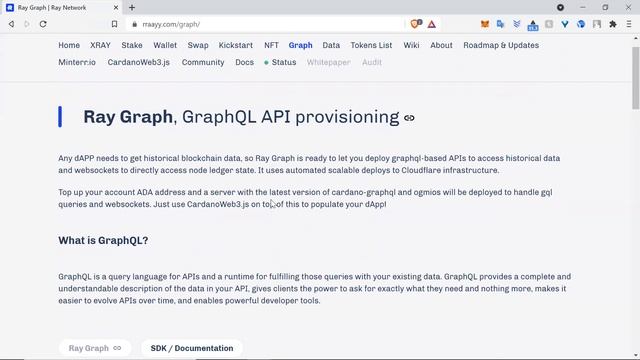Click the greyed Whitepaper link

point(329,62)
